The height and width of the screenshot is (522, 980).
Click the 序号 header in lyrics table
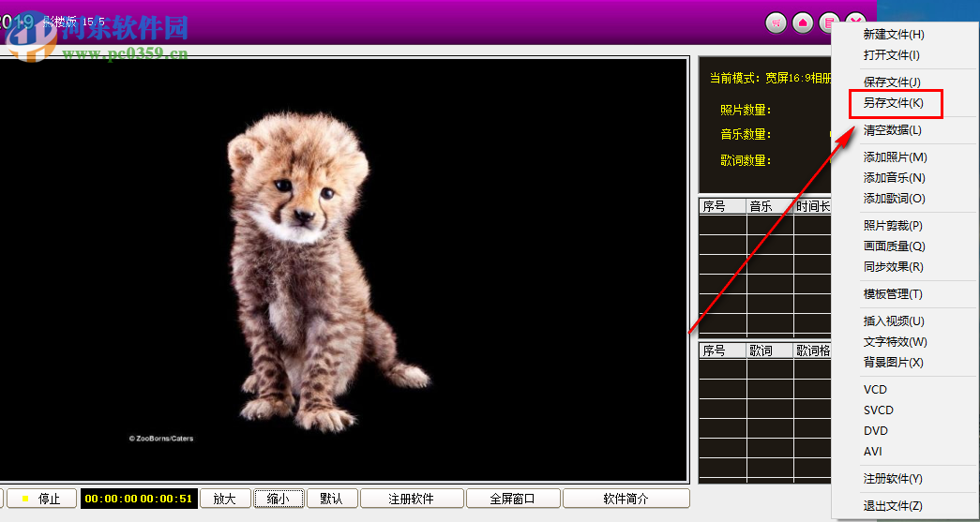pos(722,350)
